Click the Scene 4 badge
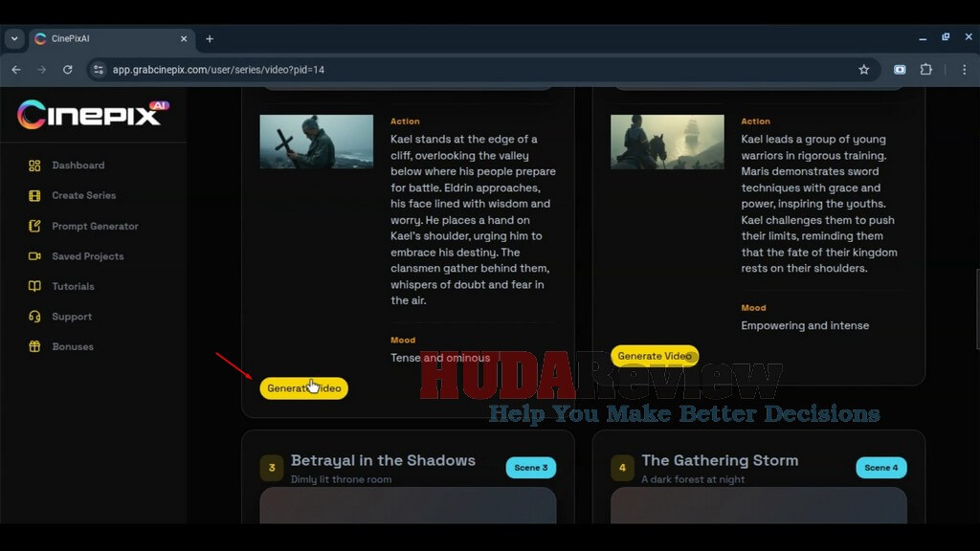The image size is (980, 551). 881,467
